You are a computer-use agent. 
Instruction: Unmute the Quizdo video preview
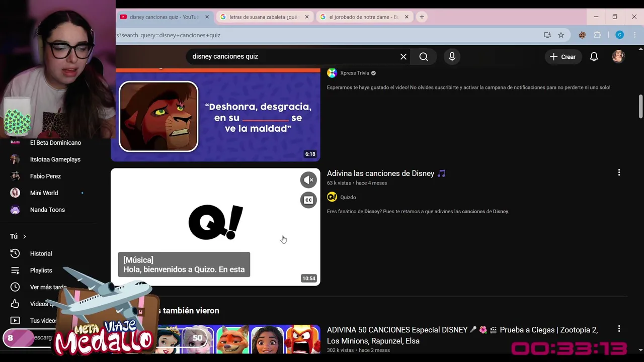308,180
